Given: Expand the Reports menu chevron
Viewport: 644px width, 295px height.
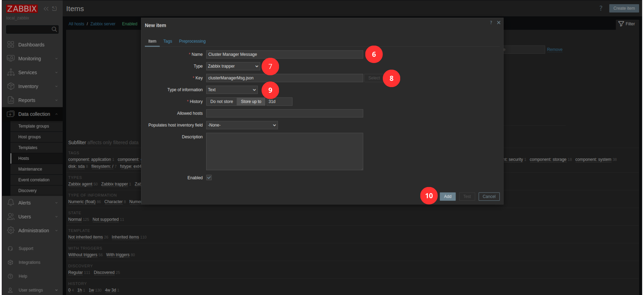Looking at the screenshot, I should click(x=56, y=100).
